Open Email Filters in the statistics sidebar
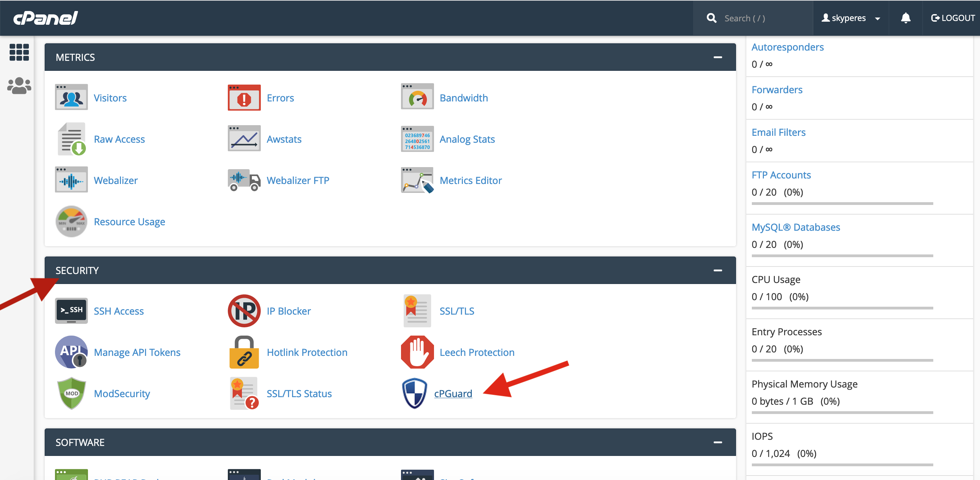 pos(778,132)
